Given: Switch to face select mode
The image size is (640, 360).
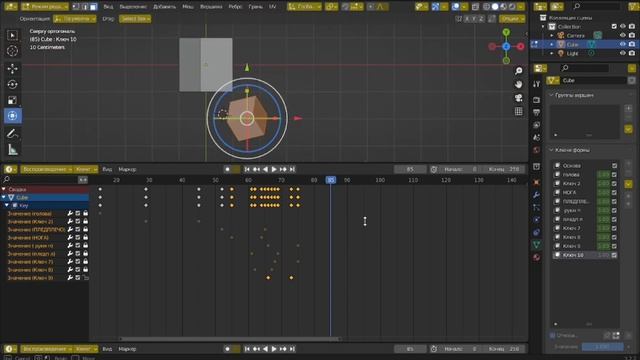Looking at the screenshot, I should tap(93, 7).
